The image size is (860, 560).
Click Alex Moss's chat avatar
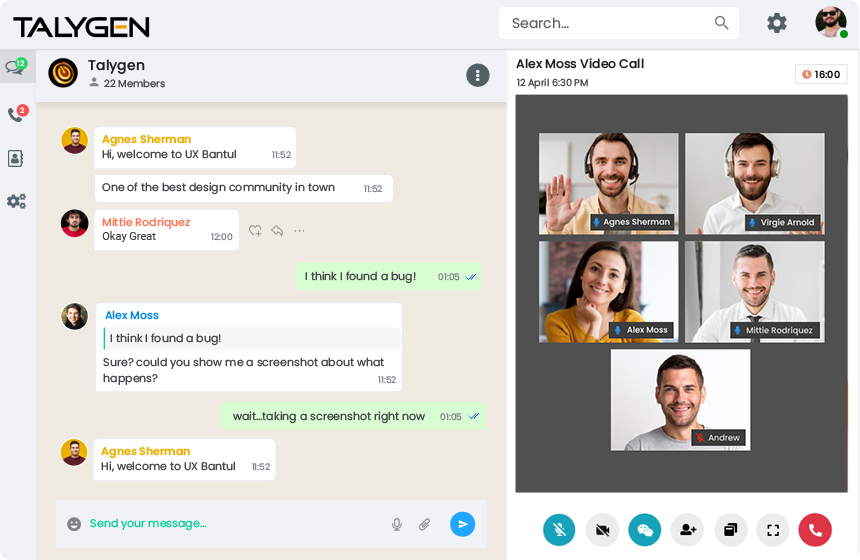(x=75, y=316)
